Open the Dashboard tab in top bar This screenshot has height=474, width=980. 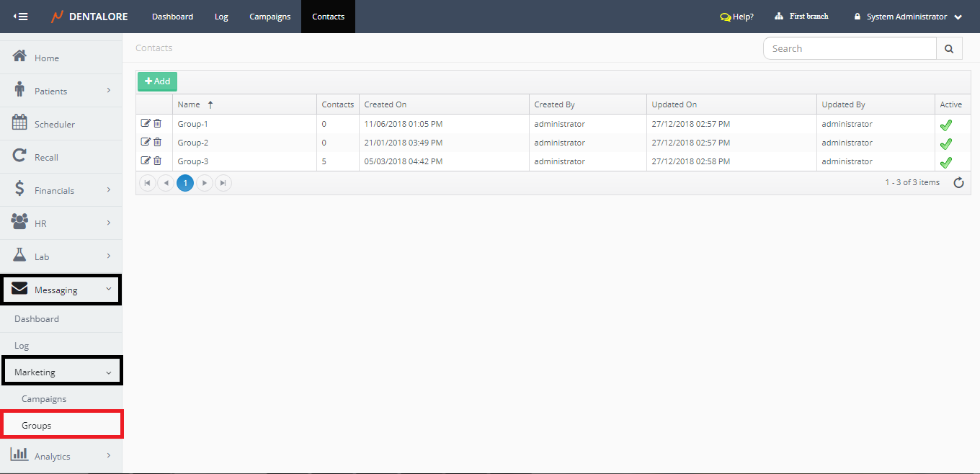tap(172, 17)
